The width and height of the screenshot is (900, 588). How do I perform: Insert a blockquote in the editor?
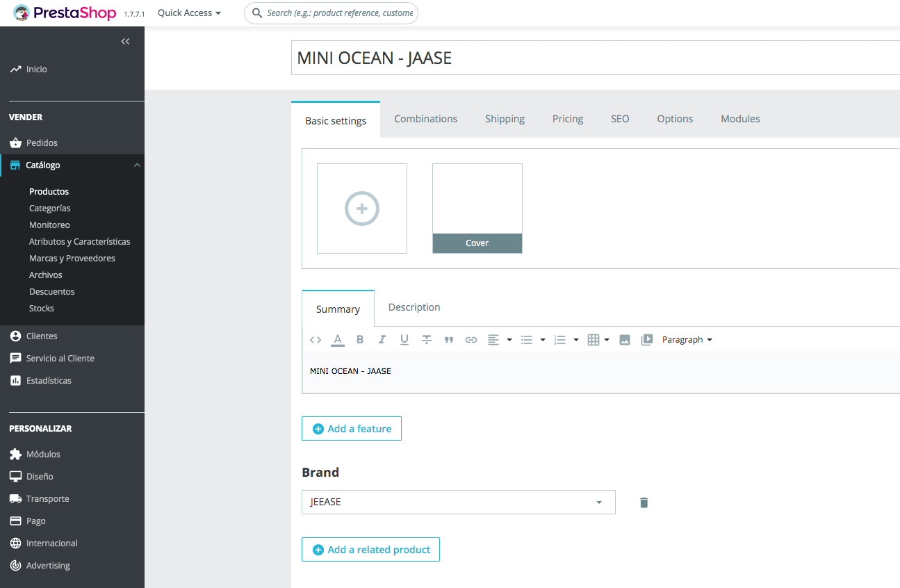(x=449, y=340)
